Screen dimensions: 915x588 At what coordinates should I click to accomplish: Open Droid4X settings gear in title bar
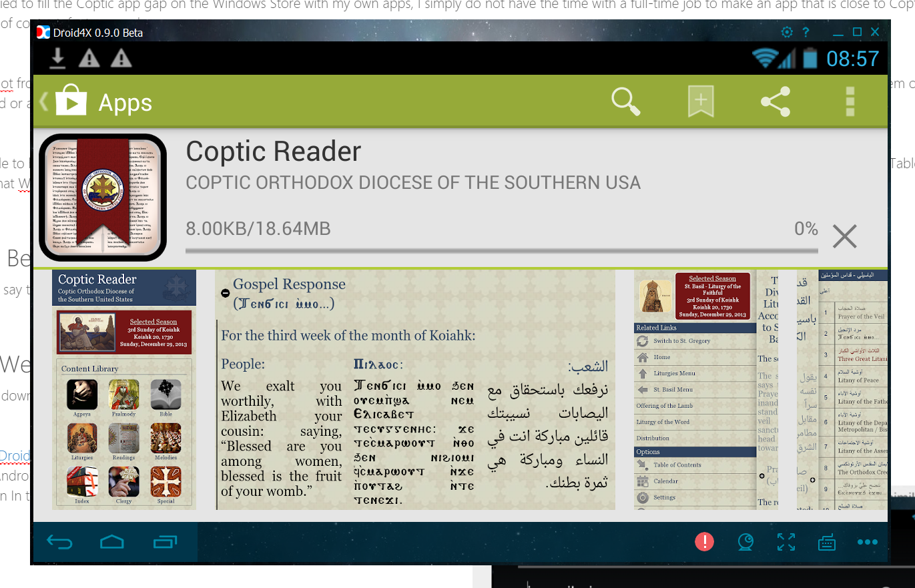[788, 32]
